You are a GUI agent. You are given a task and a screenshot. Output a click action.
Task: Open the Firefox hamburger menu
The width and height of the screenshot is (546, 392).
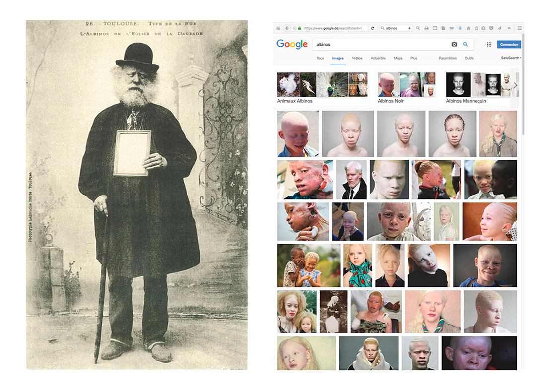(519, 28)
